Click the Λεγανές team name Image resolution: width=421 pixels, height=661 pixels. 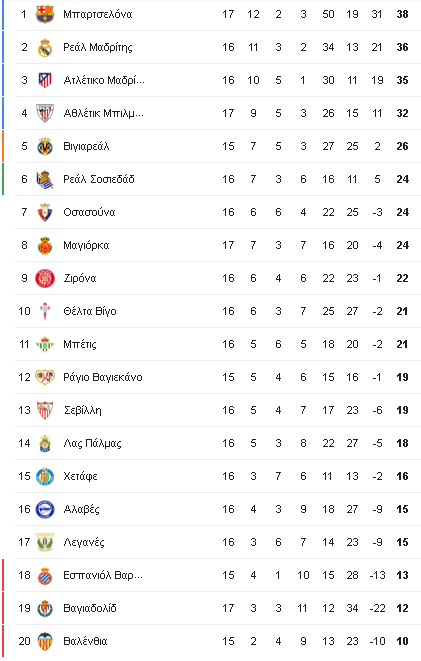(84, 542)
